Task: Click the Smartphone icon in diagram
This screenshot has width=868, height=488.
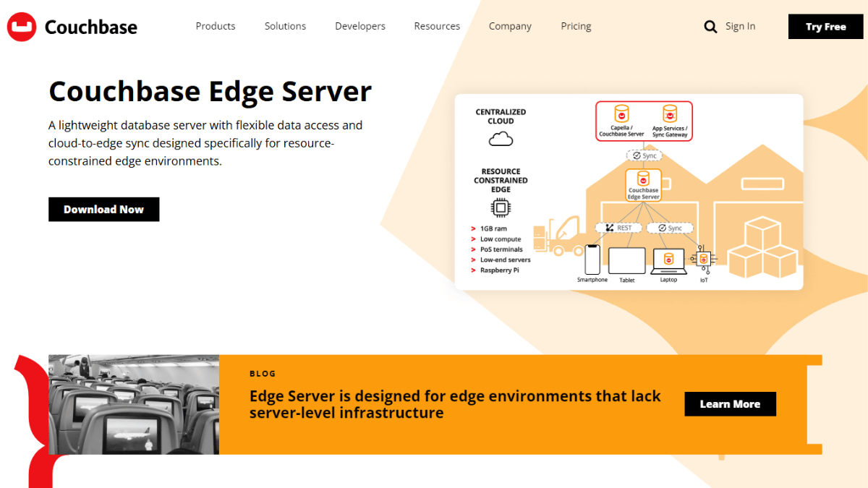Action: click(592, 259)
